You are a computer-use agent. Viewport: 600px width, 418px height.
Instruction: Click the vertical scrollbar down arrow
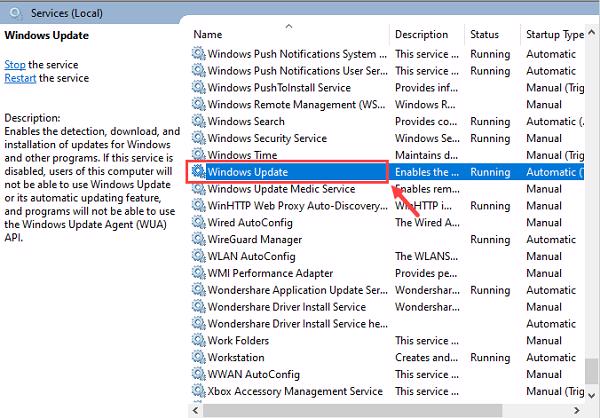592,395
